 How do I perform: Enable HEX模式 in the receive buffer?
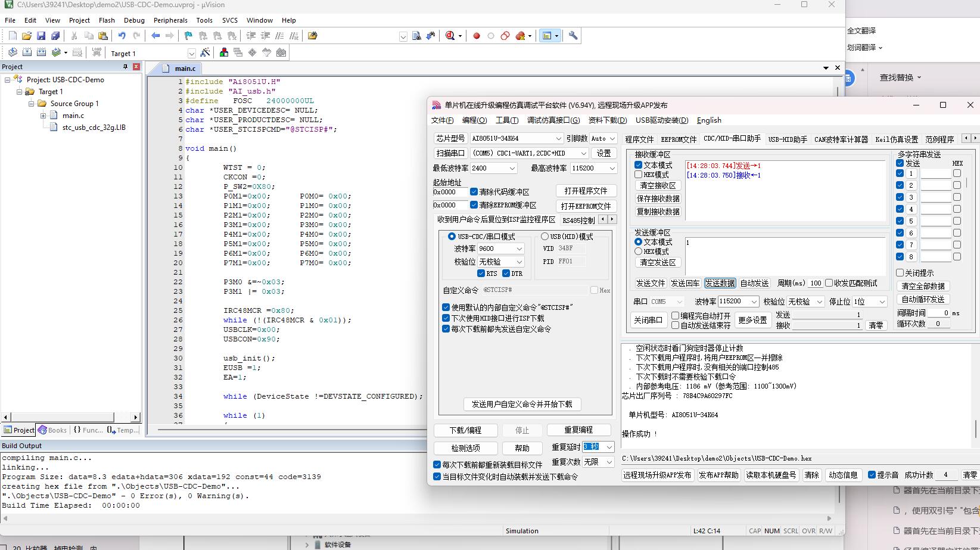click(638, 175)
